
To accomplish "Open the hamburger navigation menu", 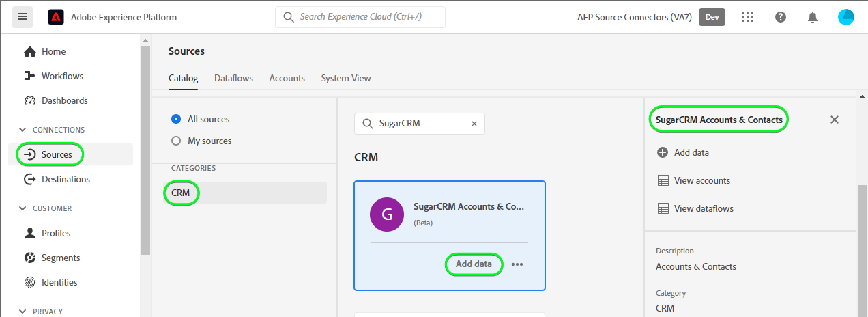I will click(x=23, y=17).
